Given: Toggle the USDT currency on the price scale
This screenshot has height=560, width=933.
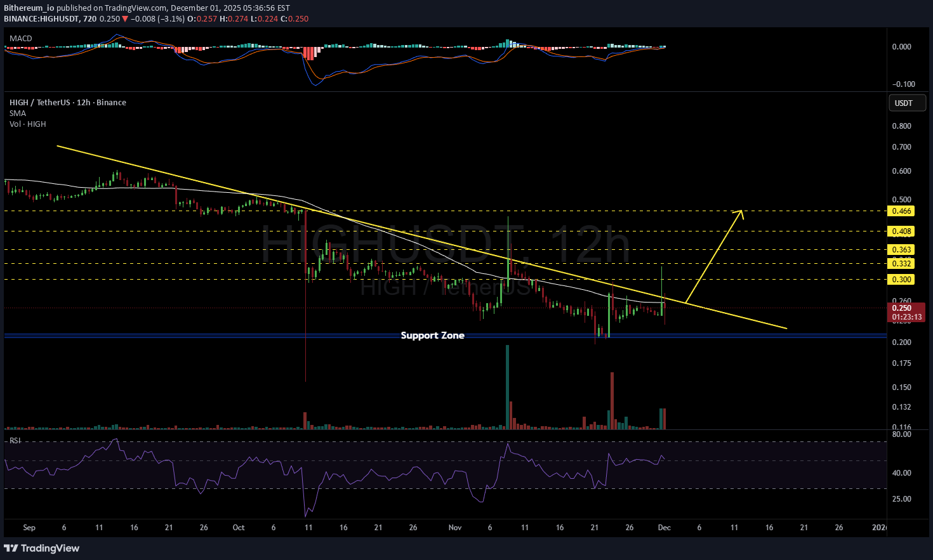Looking at the screenshot, I should click(x=907, y=102).
